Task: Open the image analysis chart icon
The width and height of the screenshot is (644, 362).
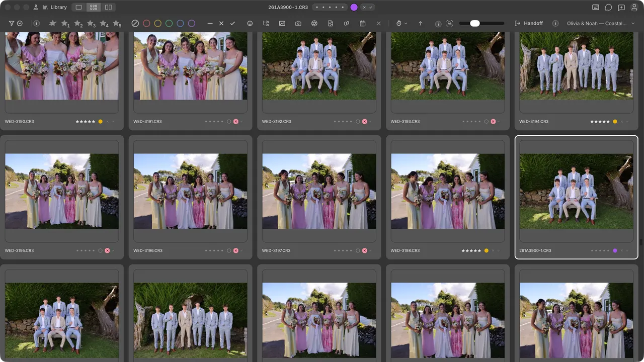Action: 282,24
